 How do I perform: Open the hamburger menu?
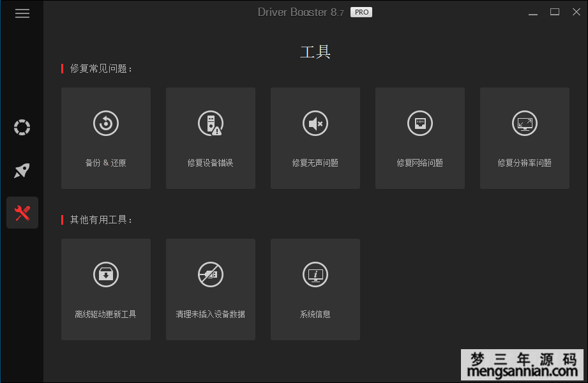pos(22,13)
